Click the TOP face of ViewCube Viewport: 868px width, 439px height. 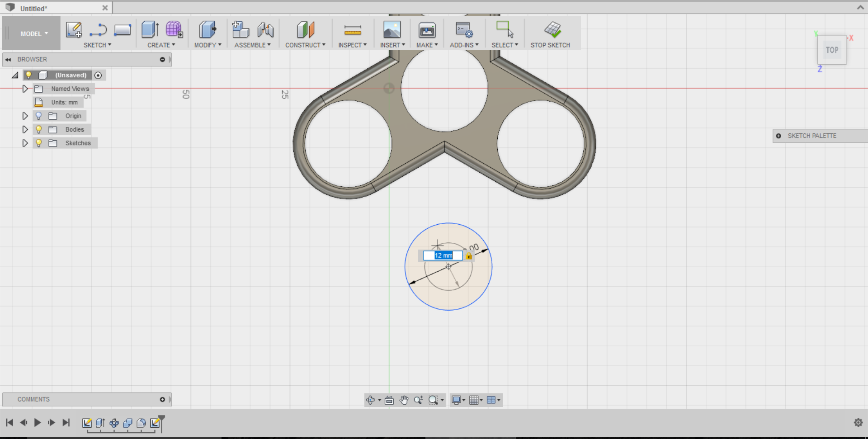(832, 50)
